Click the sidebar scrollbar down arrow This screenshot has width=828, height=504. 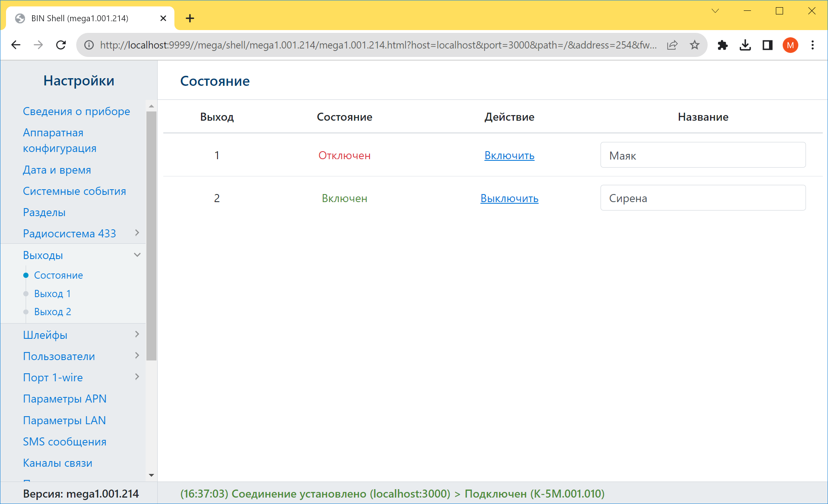(x=151, y=475)
